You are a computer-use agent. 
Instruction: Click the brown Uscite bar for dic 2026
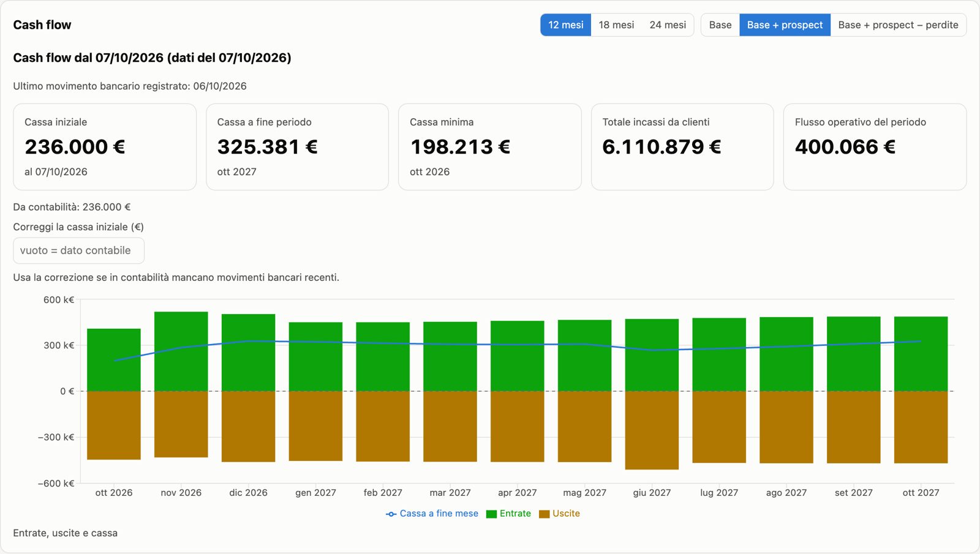[248, 427]
